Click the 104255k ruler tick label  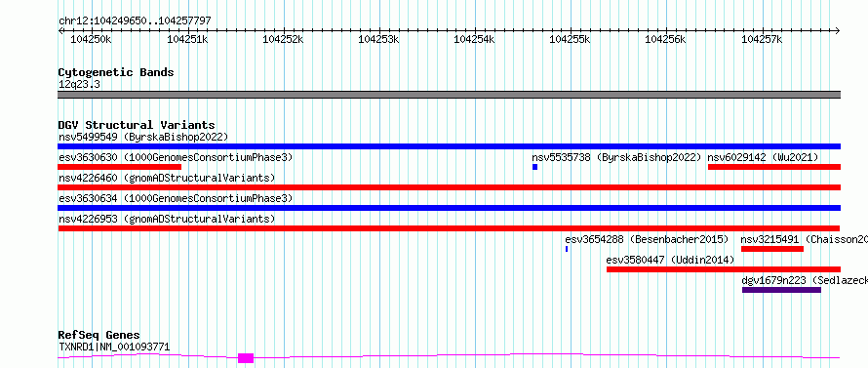(571, 39)
